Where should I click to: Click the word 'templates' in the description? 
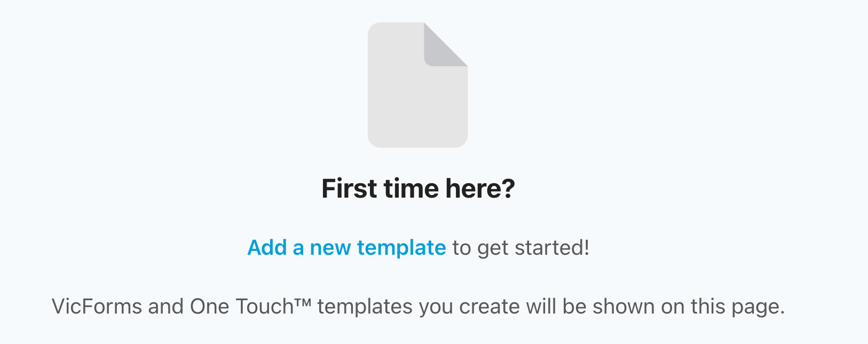coord(365,307)
